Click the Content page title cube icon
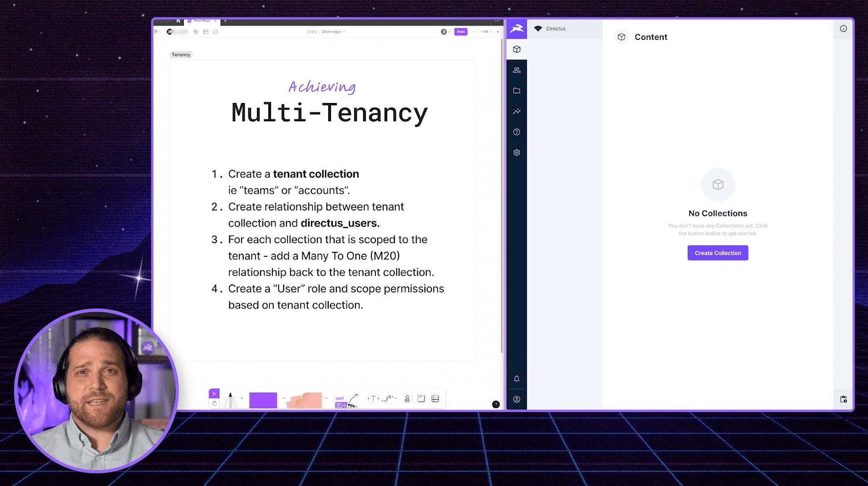The height and width of the screenshot is (486, 868). click(621, 37)
